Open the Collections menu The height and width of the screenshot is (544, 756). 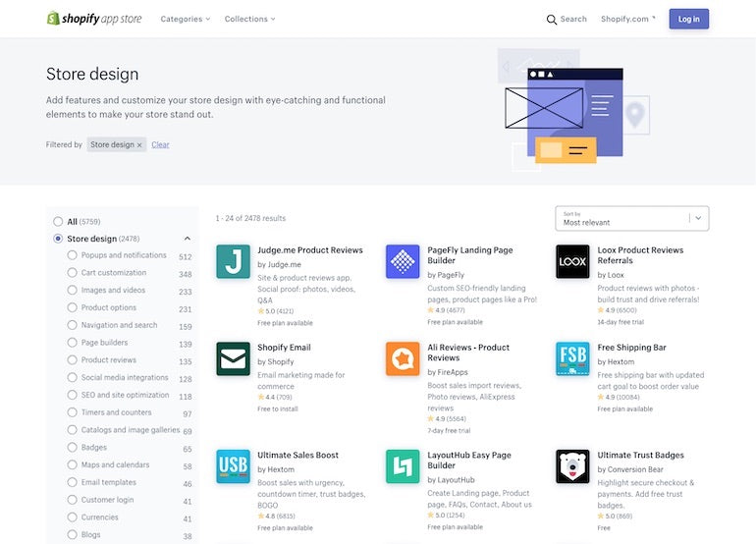click(x=249, y=19)
